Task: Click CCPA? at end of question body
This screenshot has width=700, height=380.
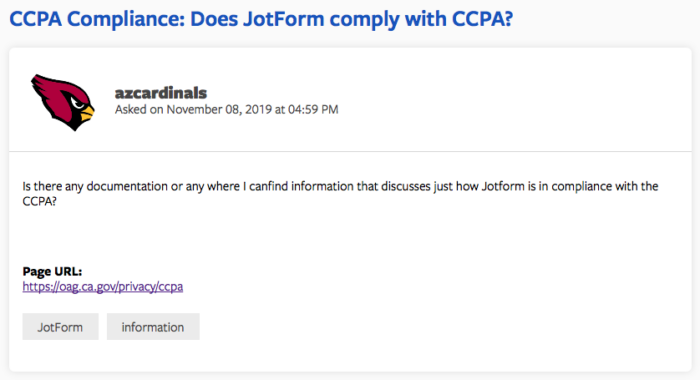Action: tap(39, 201)
